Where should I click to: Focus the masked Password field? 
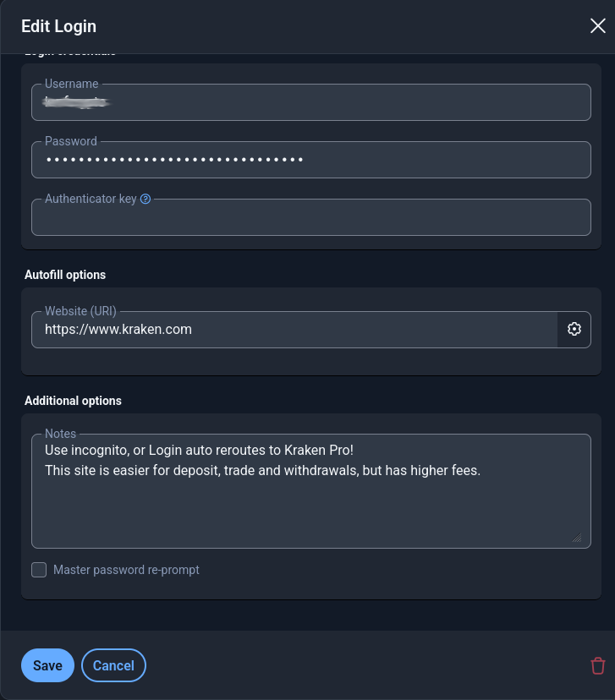point(310,160)
